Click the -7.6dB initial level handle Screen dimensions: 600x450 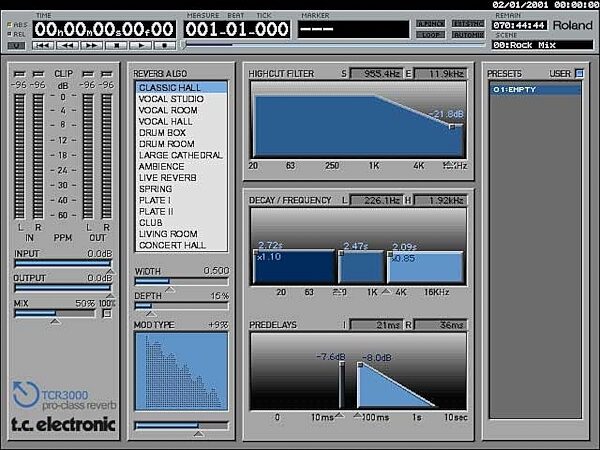pyautogui.click(x=342, y=364)
